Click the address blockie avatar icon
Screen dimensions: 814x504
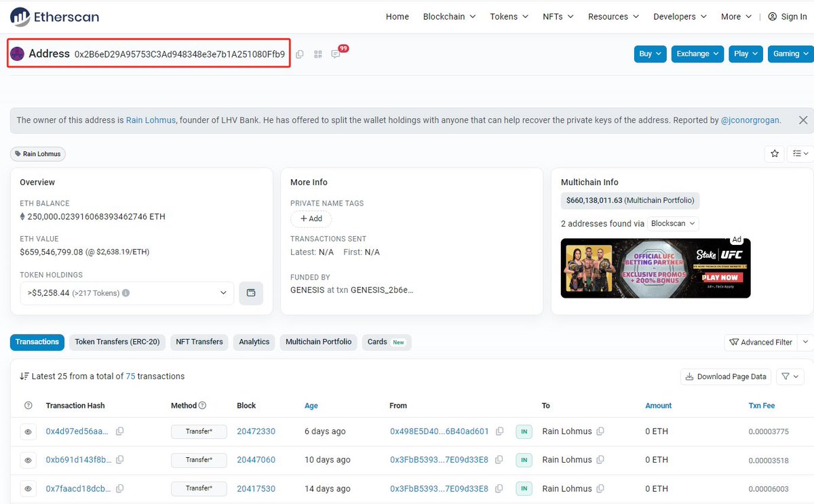click(x=17, y=54)
